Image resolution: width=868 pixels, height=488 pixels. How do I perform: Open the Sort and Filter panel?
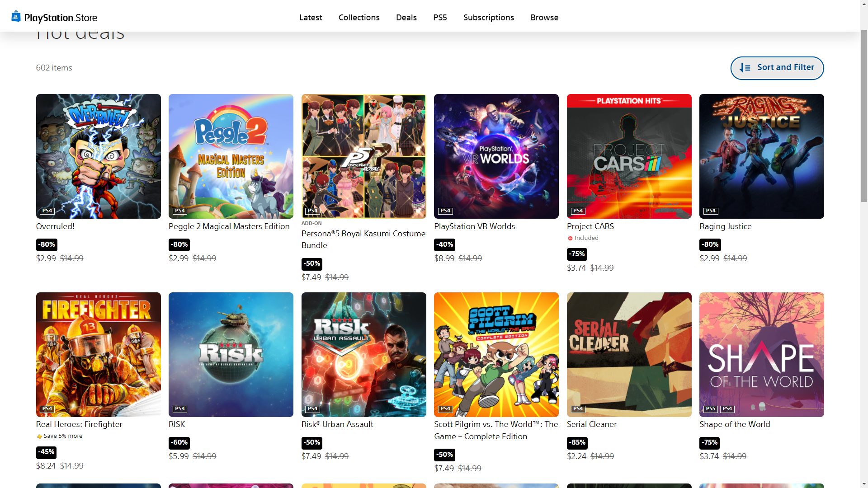(777, 68)
